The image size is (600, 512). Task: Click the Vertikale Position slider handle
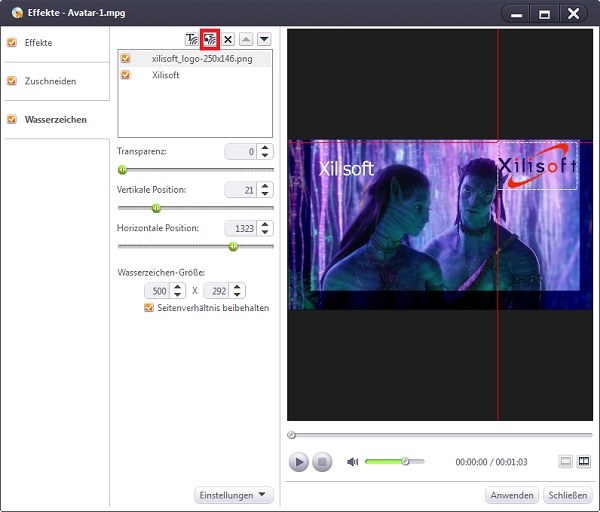(x=156, y=208)
